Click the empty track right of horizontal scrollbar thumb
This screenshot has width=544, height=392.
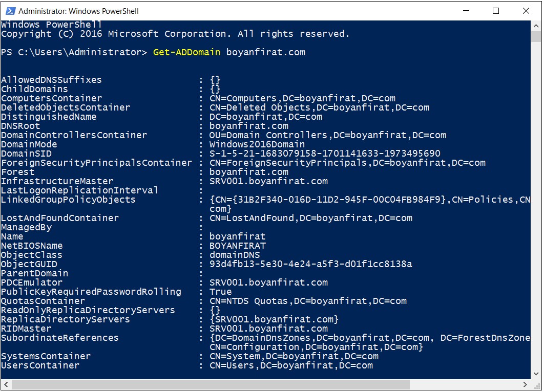click(465, 384)
